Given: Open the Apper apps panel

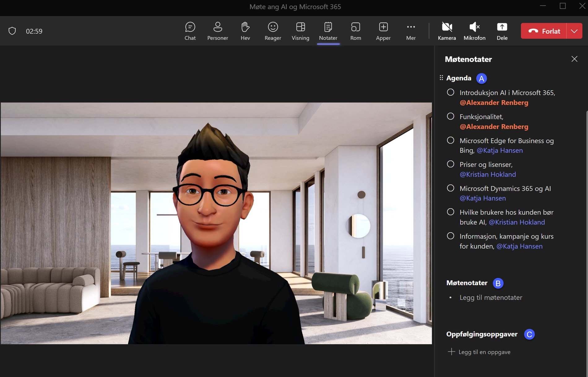Looking at the screenshot, I should coord(383,31).
